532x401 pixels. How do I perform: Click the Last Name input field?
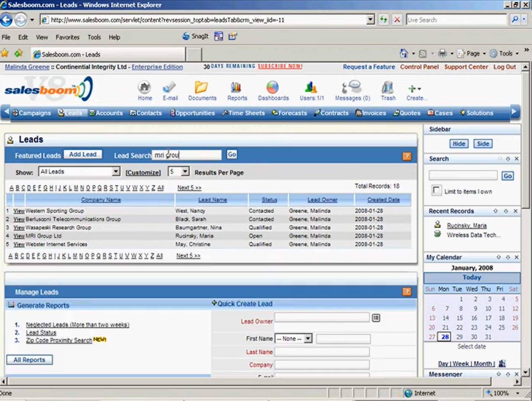click(x=322, y=352)
